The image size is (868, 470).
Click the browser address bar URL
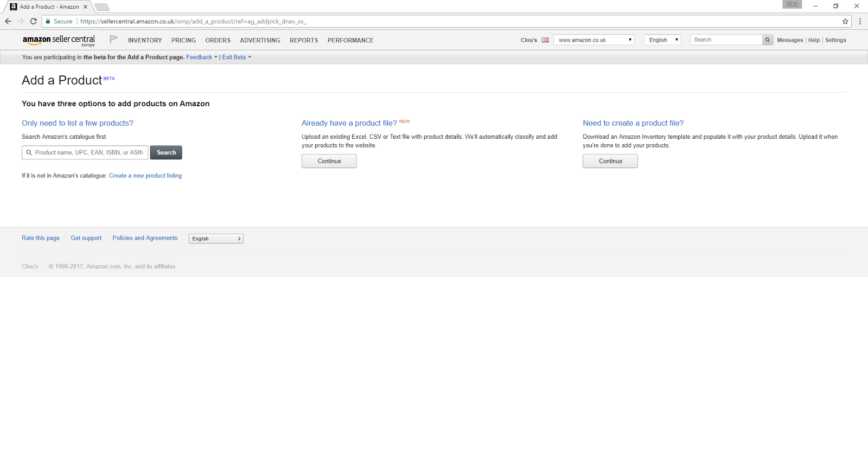(x=193, y=21)
